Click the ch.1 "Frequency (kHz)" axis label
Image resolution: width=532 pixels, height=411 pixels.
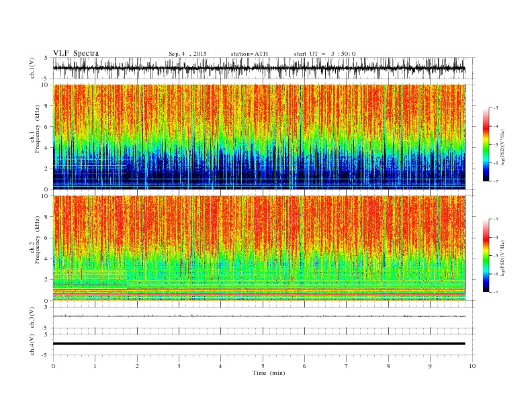[x=37, y=129]
